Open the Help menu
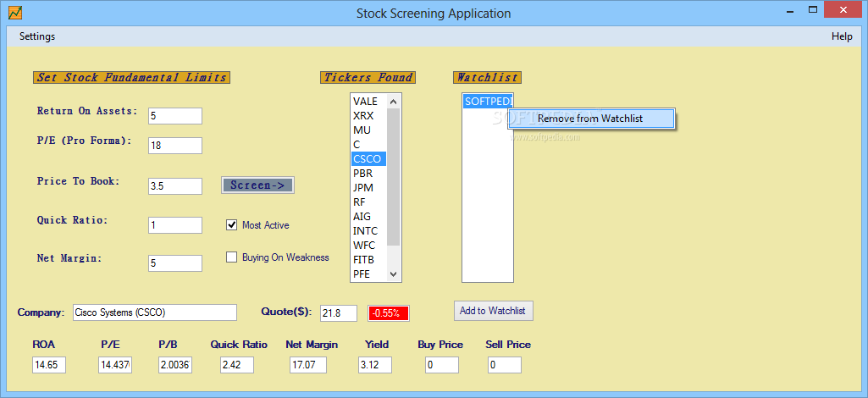 click(x=842, y=36)
